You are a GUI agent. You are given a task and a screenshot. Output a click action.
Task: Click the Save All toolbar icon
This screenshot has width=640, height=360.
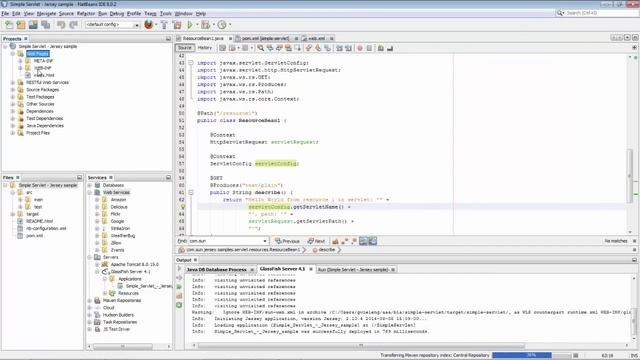[46, 25]
